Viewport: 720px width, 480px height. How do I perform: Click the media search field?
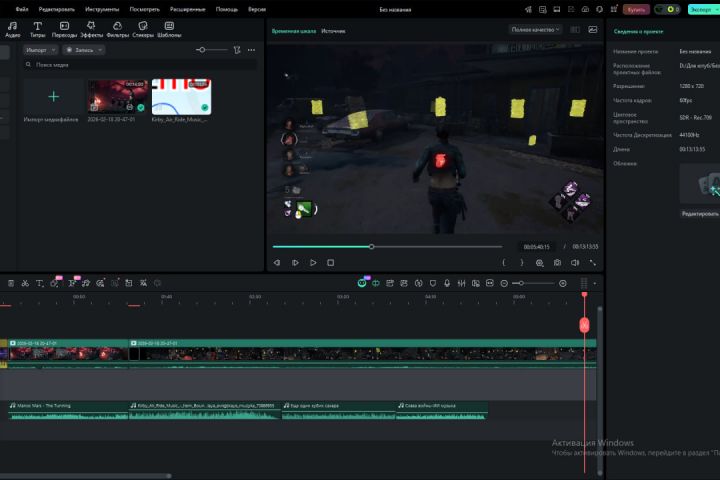140,65
